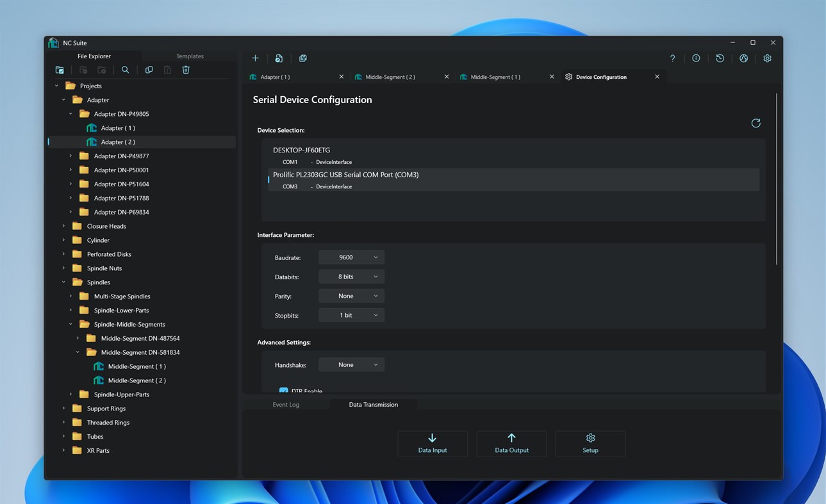The width and height of the screenshot is (826, 504).
Task: Close the Adapter ( 1 ) tab
Action: (x=341, y=77)
